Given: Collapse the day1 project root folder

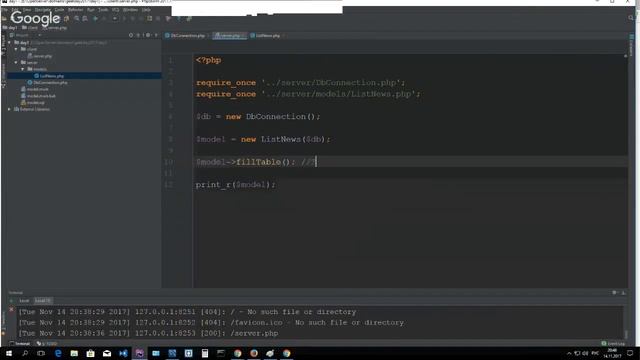Looking at the screenshot, I should pyautogui.click(x=10, y=42).
